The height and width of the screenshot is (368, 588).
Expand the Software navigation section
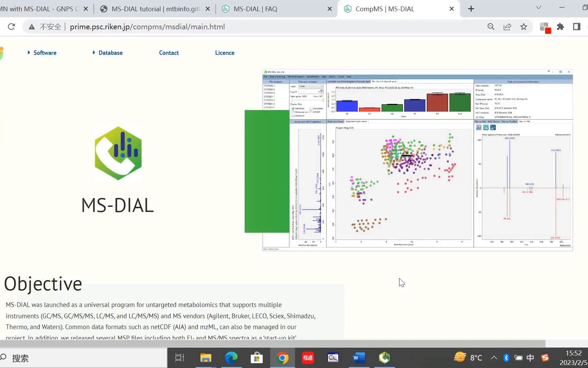pyautogui.click(x=45, y=52)
